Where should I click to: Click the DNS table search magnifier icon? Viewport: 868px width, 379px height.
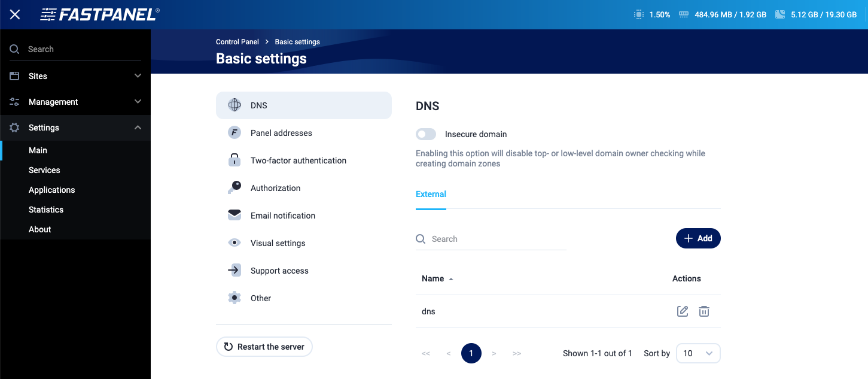[x=421, y=239]
